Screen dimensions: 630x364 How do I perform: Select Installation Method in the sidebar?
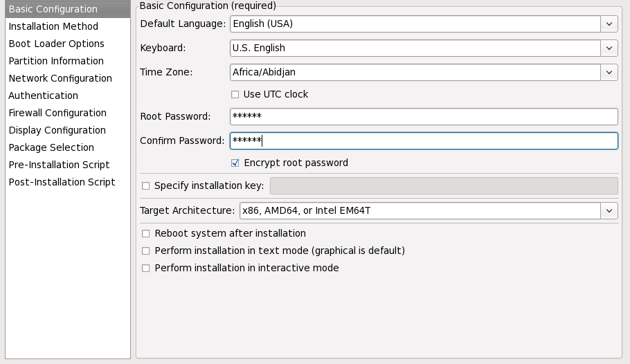[x=53, y=26]
